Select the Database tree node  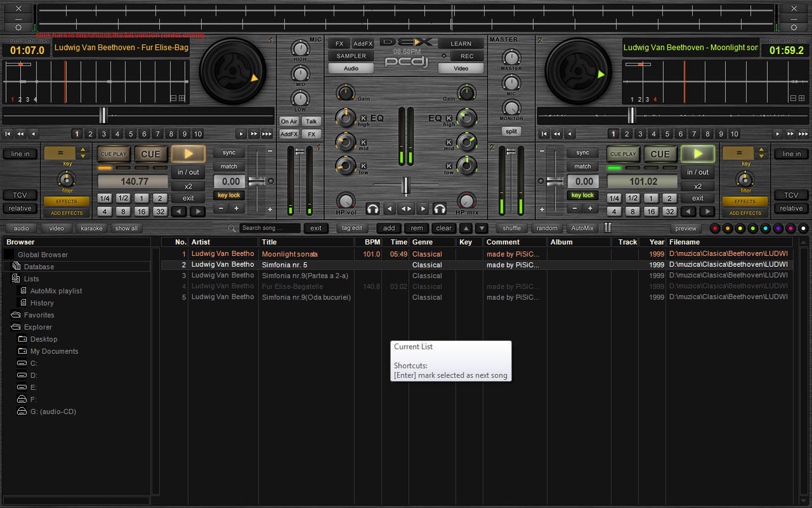tap(39, 267)
